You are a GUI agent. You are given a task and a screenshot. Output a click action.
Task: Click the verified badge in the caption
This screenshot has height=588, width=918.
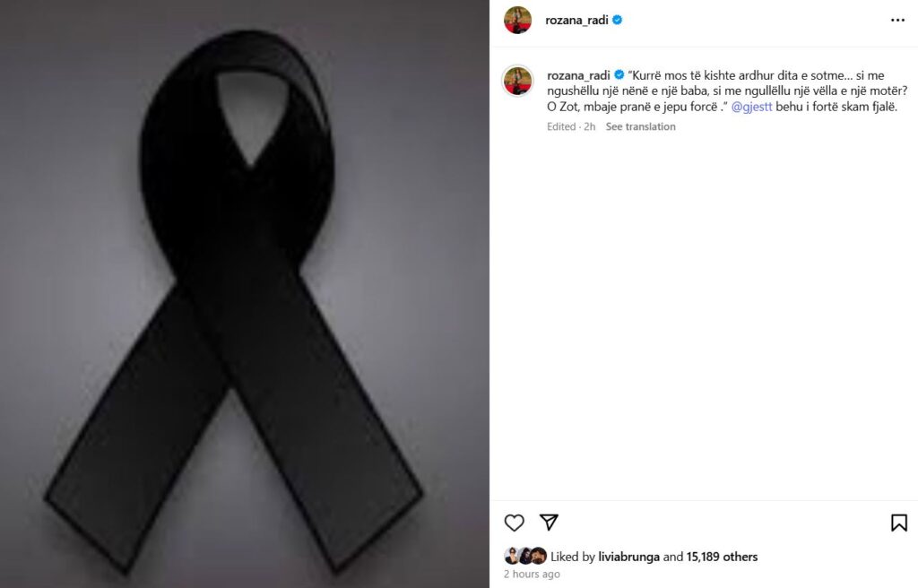(619, 75)
